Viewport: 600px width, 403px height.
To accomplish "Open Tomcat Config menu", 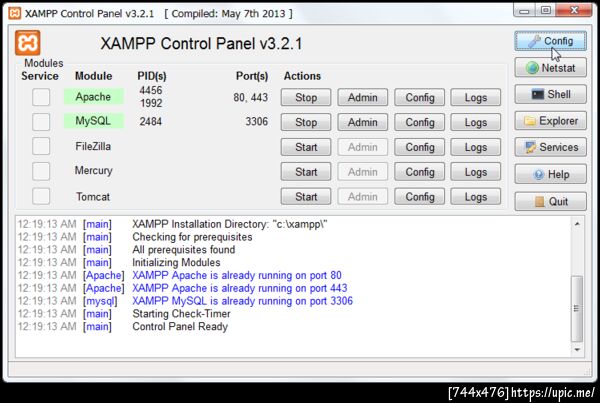I will tap(419, 197).
